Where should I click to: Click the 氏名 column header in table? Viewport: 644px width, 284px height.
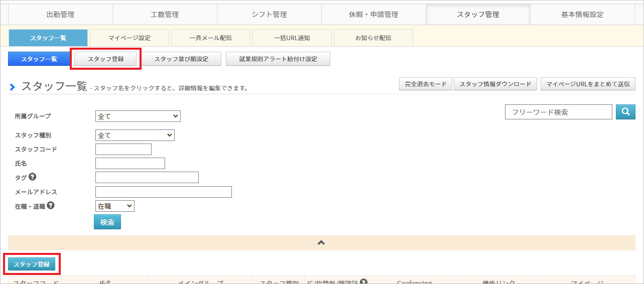(x=105, y=281)
